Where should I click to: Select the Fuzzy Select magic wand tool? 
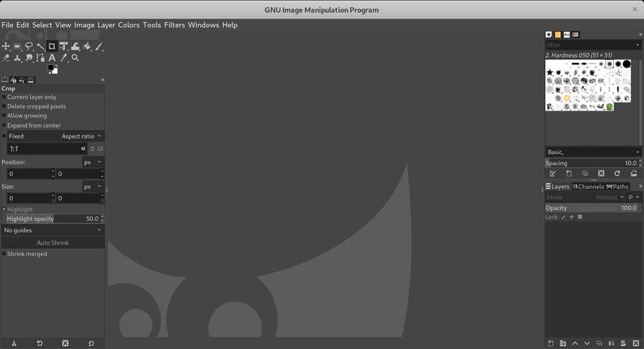click(40, 46)
